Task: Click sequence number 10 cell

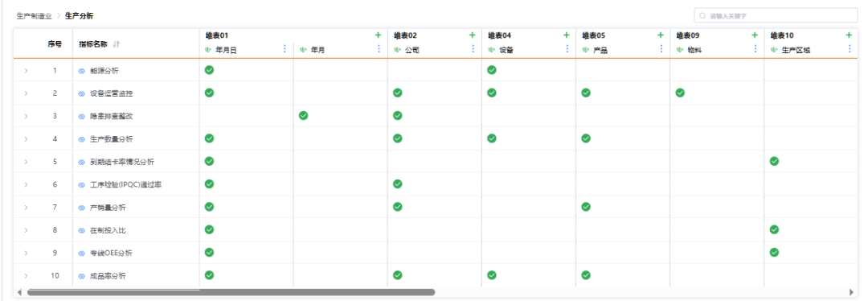Action: coord(55,276)
